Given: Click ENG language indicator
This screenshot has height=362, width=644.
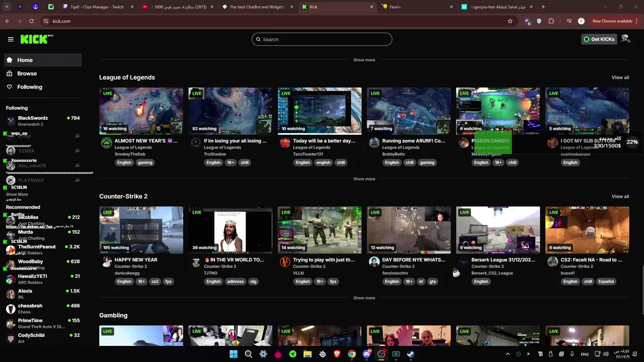Looking at the screenshot, I should 585,354.
